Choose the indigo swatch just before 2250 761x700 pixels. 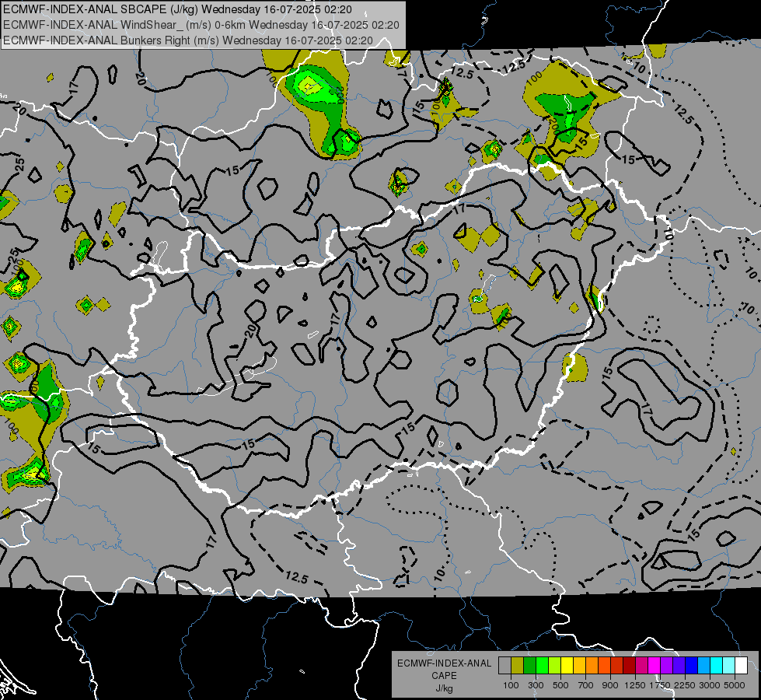click(679, 665)
